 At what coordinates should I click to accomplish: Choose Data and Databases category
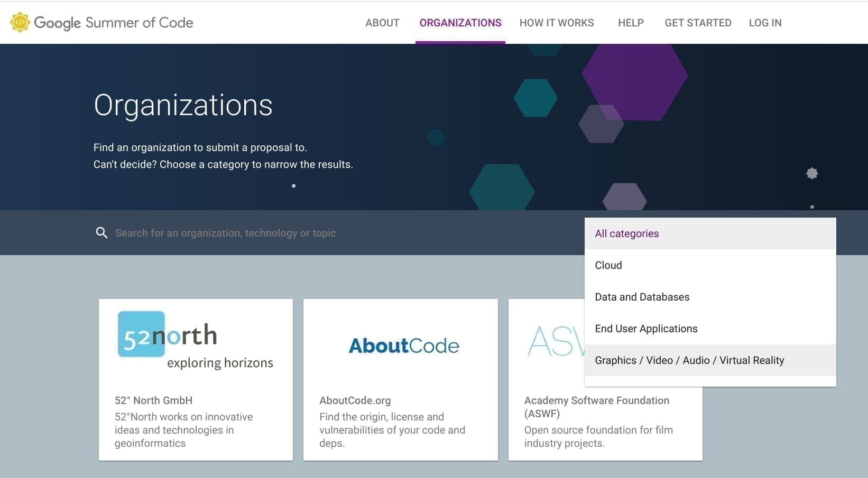pyautogui.click(x=710, y=297)
